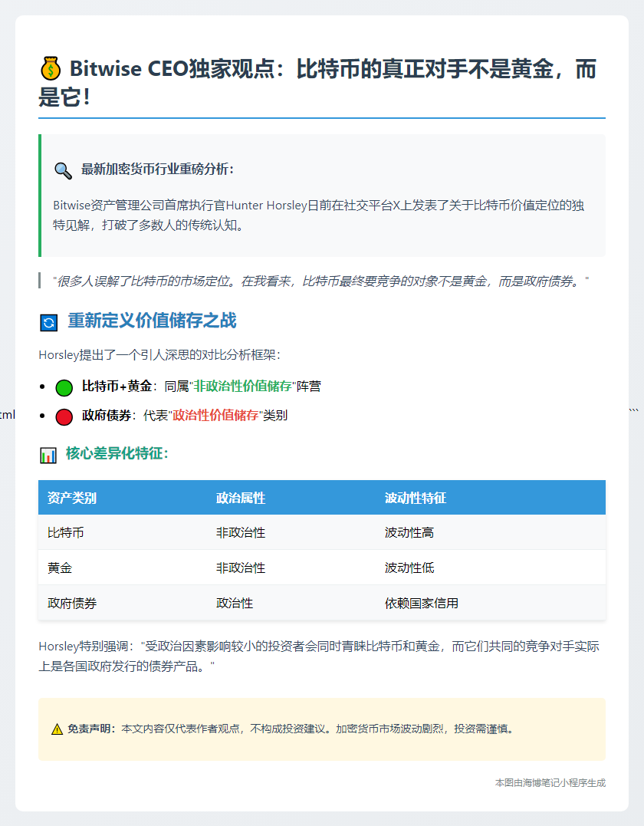Click the yellow warning triangle icon

pyautogui.click(x=57, y=729)
